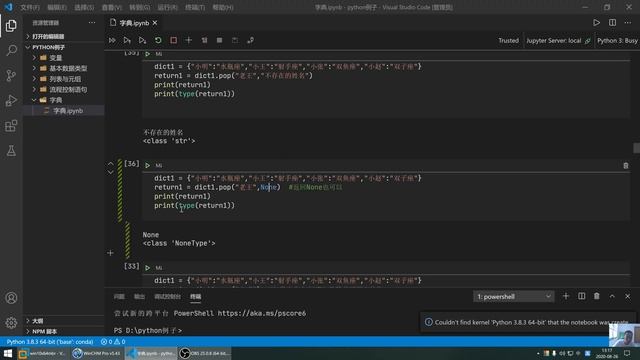Viewport: 640px width, 360px height.
Task: Open the Source Control view
Action: (x=11, y=76)
